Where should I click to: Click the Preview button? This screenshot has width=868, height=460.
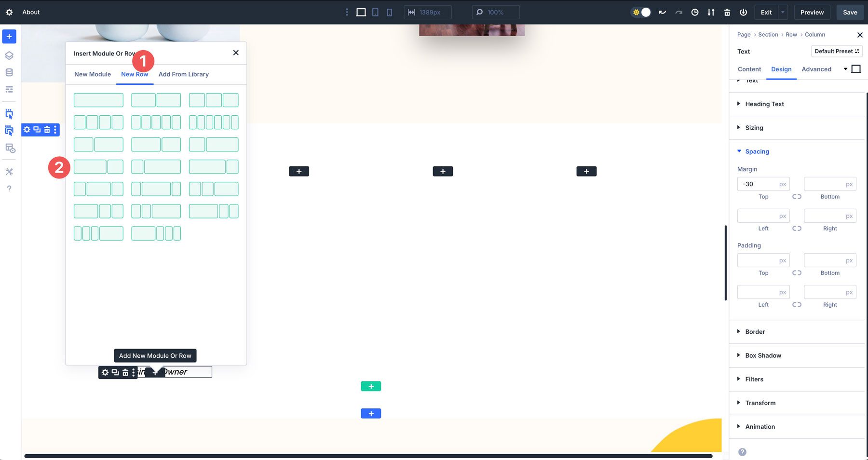pos(812,12)
